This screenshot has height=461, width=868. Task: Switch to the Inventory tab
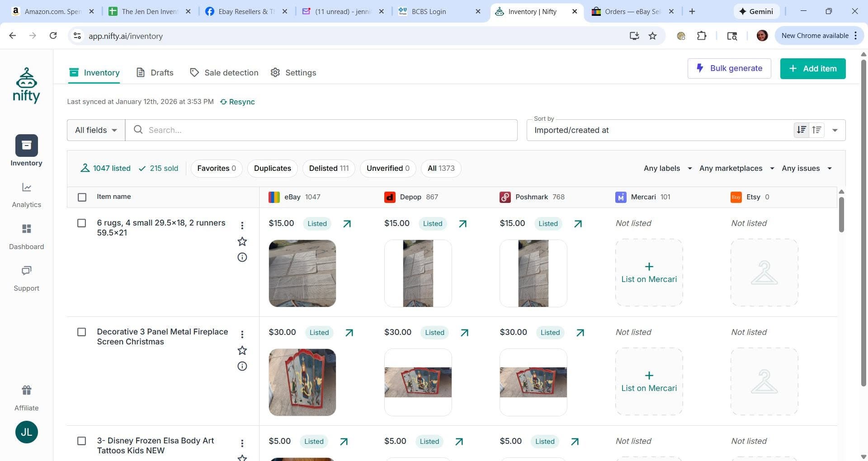tap(94, 73)
